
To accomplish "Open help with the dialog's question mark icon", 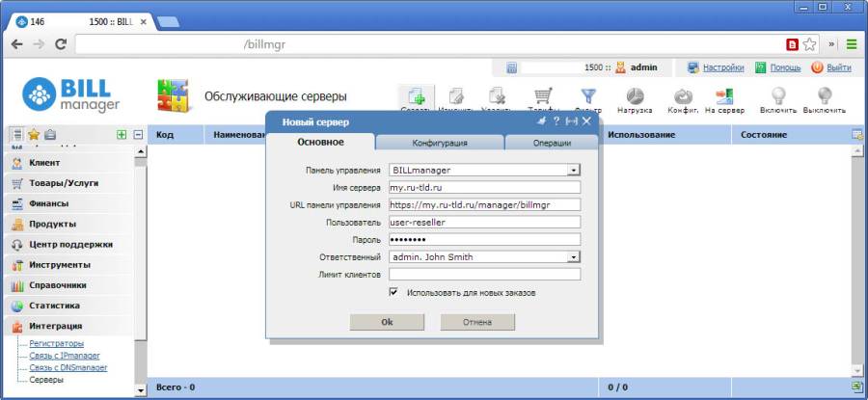I will tap(556, 121).
